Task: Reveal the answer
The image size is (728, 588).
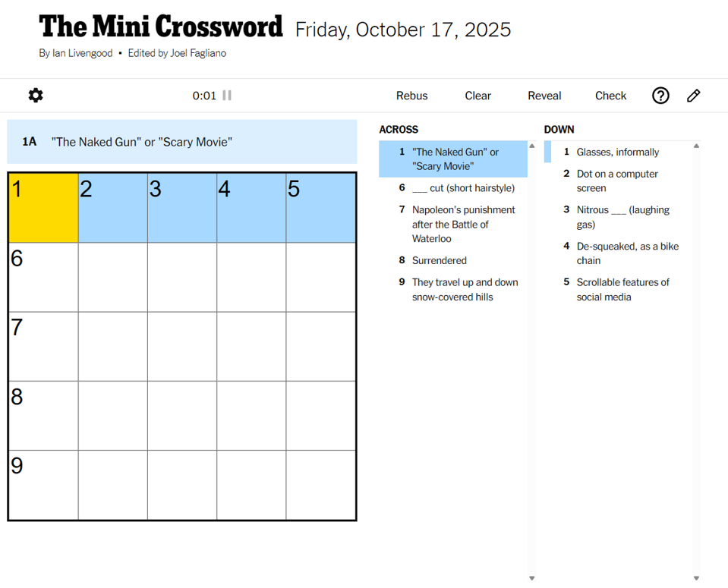Action: [x=544, y=96]
